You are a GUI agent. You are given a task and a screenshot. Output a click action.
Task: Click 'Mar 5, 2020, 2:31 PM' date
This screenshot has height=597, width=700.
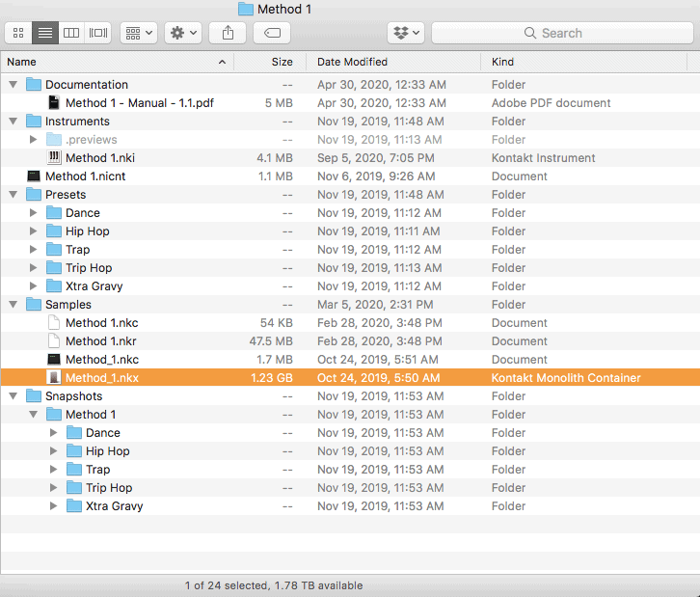[375, 304]
